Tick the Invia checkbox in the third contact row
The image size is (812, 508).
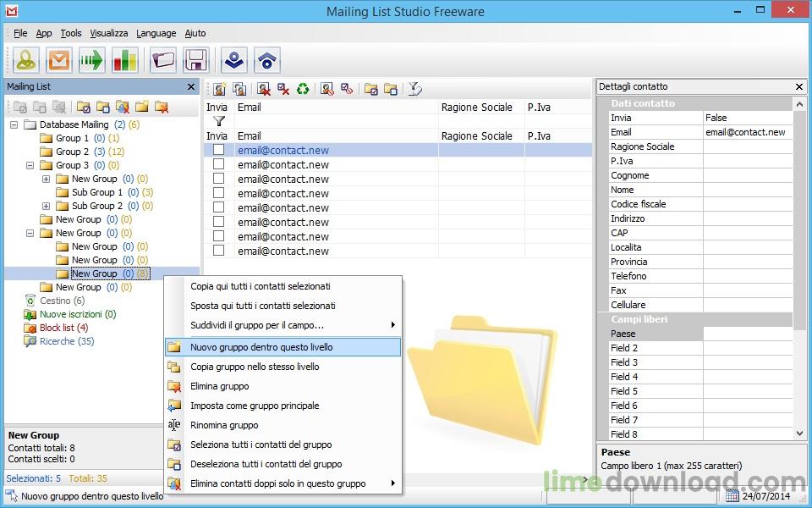click(x=219, y=179)
